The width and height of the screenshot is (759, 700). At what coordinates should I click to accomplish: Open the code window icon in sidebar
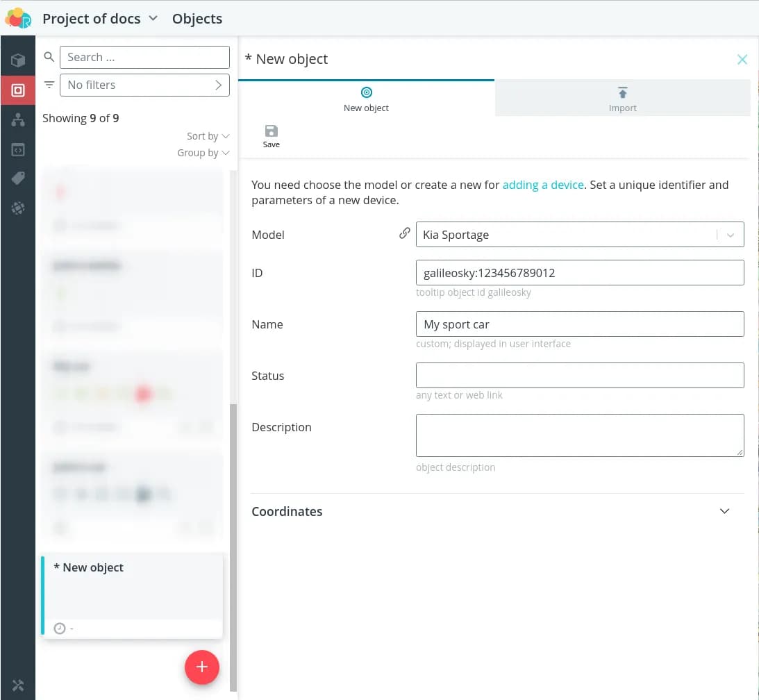18,149
